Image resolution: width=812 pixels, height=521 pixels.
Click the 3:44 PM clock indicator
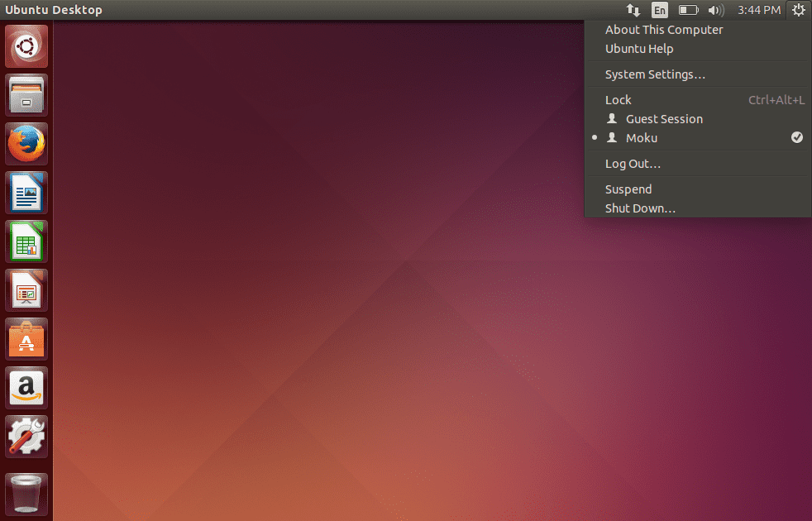tap(759, 10)
